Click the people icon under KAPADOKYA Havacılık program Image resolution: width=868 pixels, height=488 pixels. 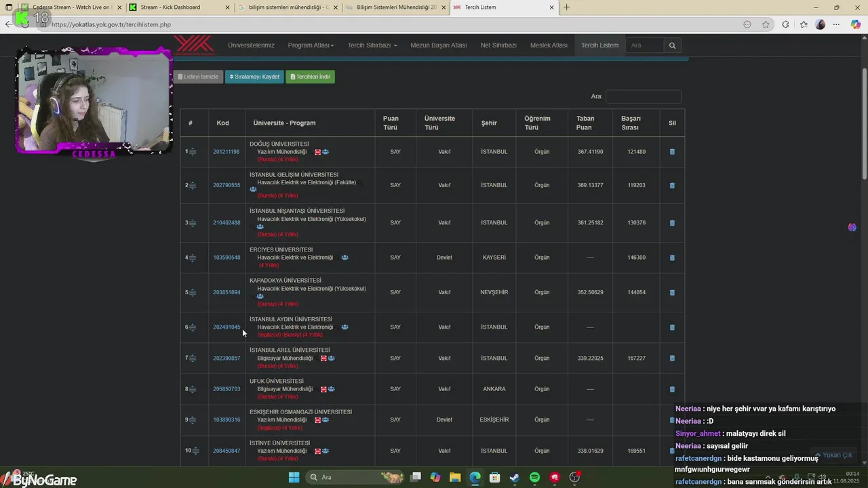260,296
